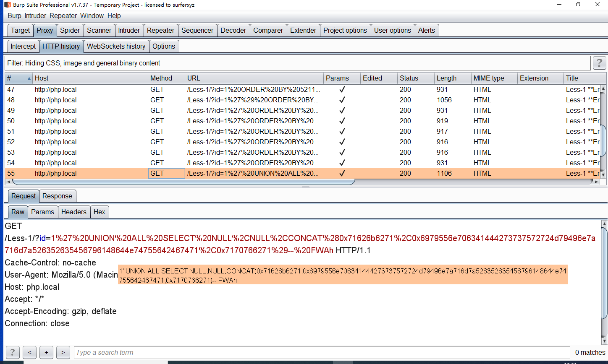Screen dimensions: 608x364
Task: Sort by the # column header
Action: point(18,78)
